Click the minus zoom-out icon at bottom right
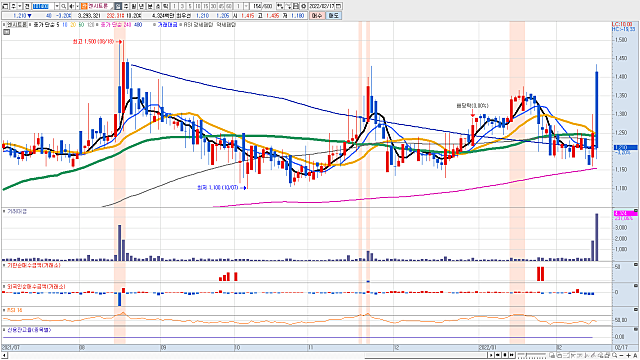The height and width of the screenshot is (360, 640). (x=622, y=356)
